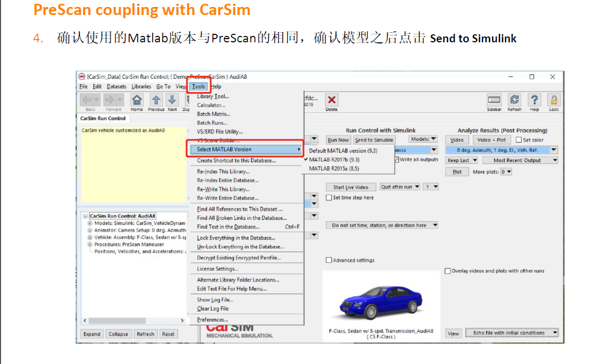Viewport: 615px width, 364px height.
Task: Click the Sidebar toolbar icon
Action: 494,100
